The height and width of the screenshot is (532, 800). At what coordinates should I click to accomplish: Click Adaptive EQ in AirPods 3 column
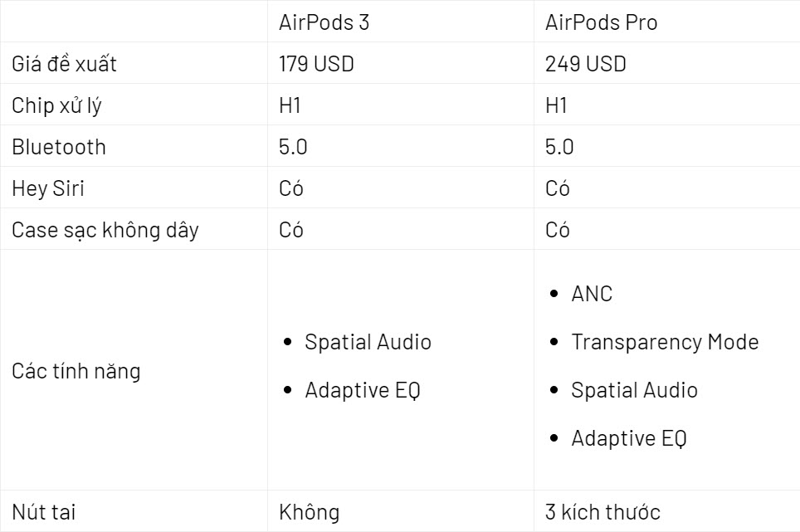pos(363,390)
